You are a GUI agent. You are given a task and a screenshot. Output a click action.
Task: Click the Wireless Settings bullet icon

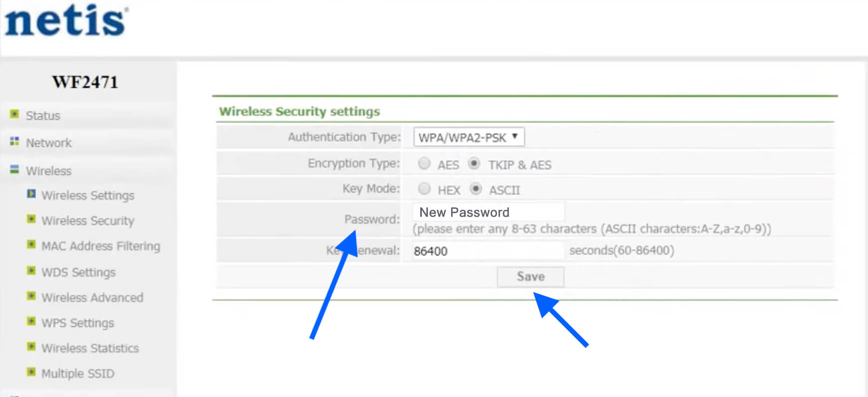(x=31, y=194)
